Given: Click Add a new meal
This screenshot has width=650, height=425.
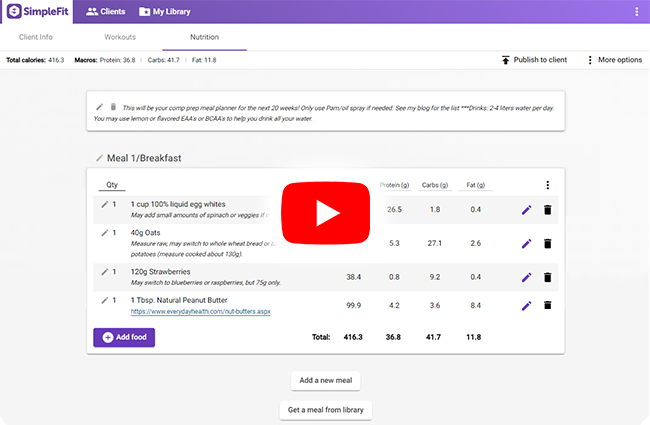Looking at the screenshot, I should pyautogui.click(x=326, y=381).
